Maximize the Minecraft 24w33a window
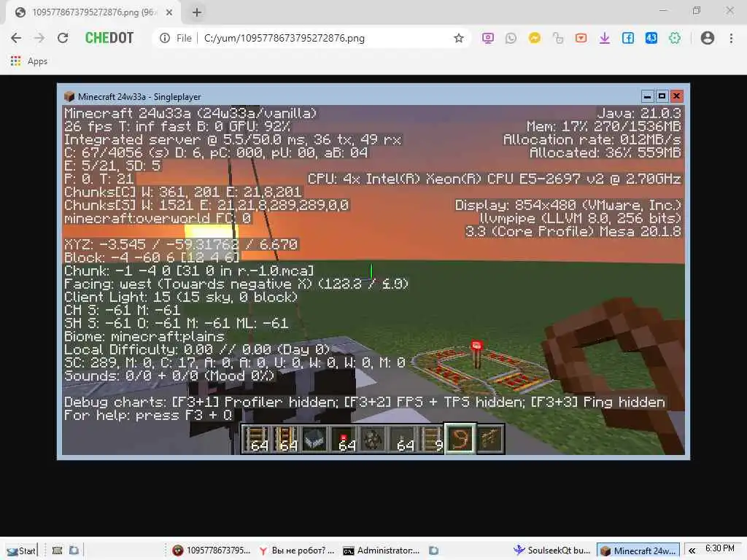747x560 pixels. click(x=662, y=96)
